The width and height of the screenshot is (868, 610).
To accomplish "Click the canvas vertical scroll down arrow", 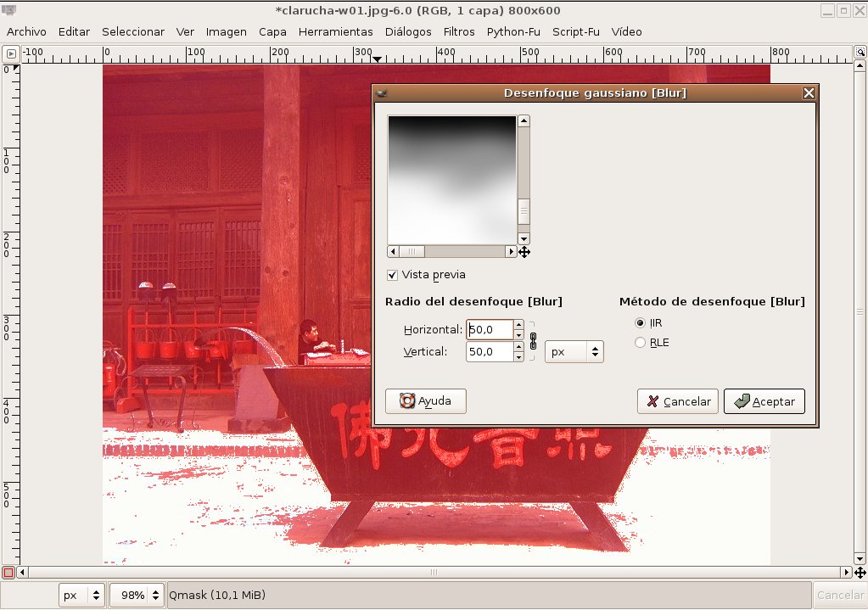I will pos(860,558).
